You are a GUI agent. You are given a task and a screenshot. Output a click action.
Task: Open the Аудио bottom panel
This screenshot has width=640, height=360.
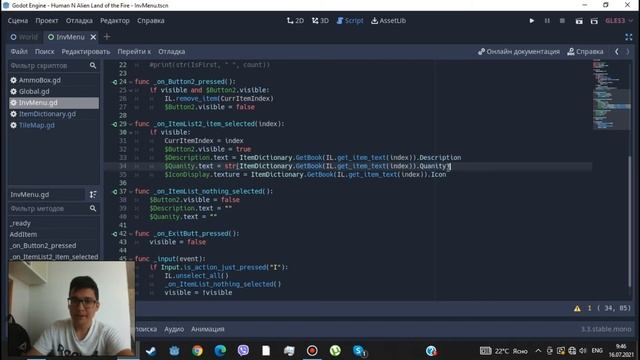[x=174, y=329]
